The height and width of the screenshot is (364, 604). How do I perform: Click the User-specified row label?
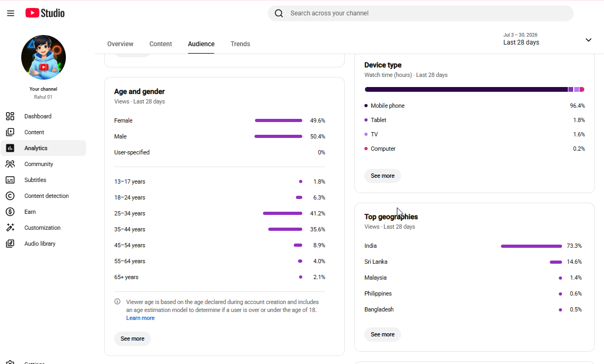click(132, 152)
